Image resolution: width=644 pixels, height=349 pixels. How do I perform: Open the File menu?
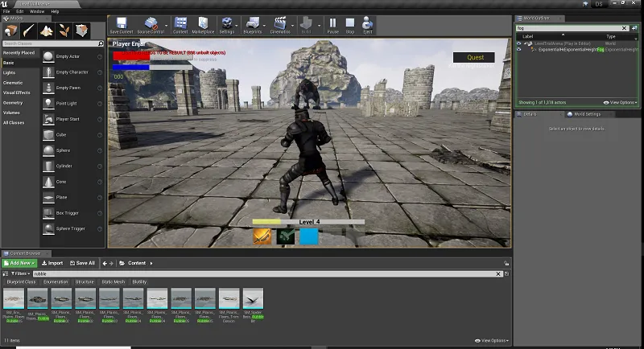(6, 11)
